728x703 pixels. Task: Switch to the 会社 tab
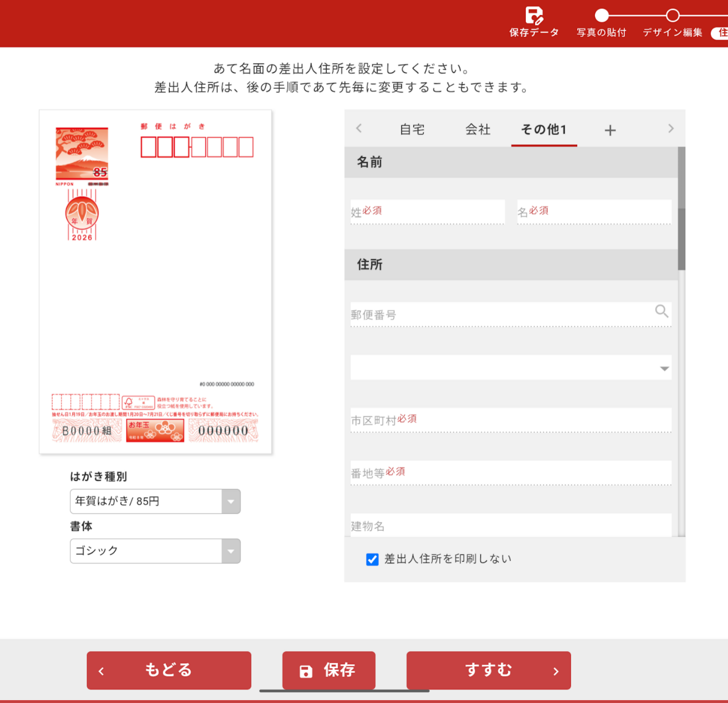478,130
